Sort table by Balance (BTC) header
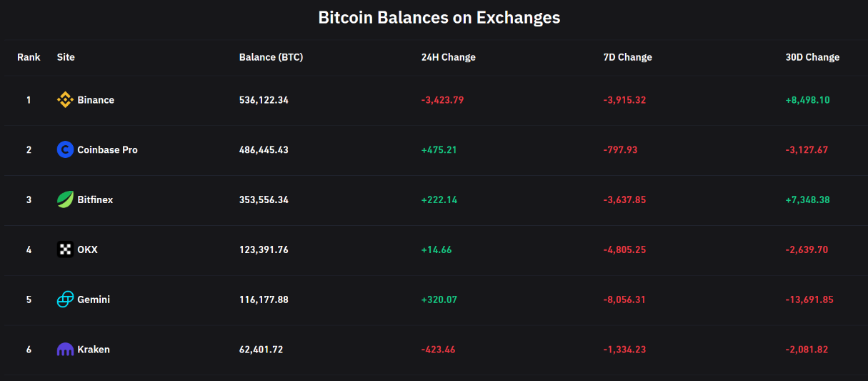868x381 pixels. [x=271, y=57]
